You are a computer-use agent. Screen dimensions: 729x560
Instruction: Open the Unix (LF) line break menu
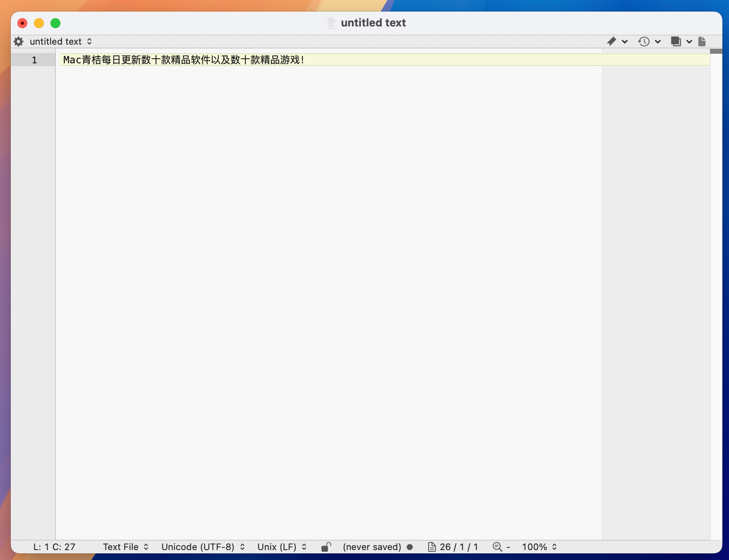282,547
